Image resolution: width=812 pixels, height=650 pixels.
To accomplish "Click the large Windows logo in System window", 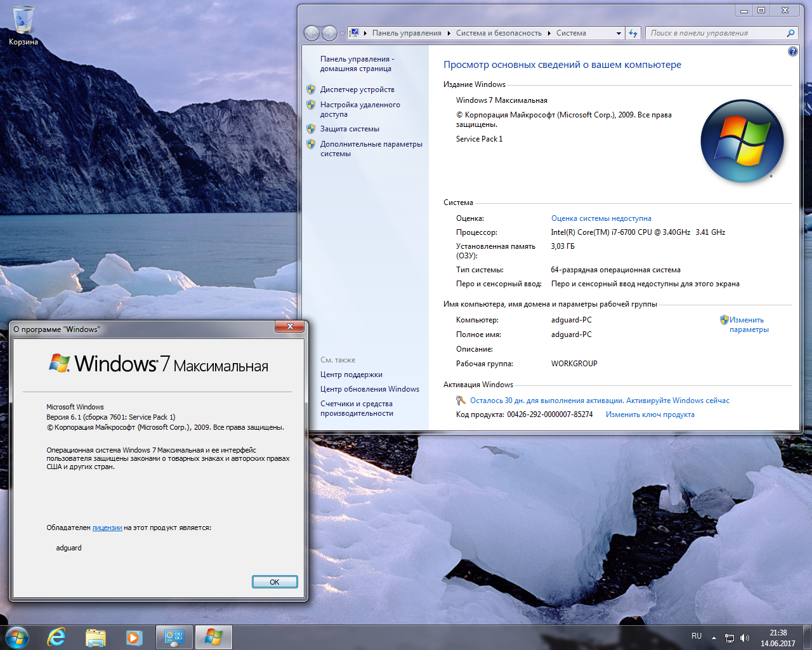I will coord(742,141).
